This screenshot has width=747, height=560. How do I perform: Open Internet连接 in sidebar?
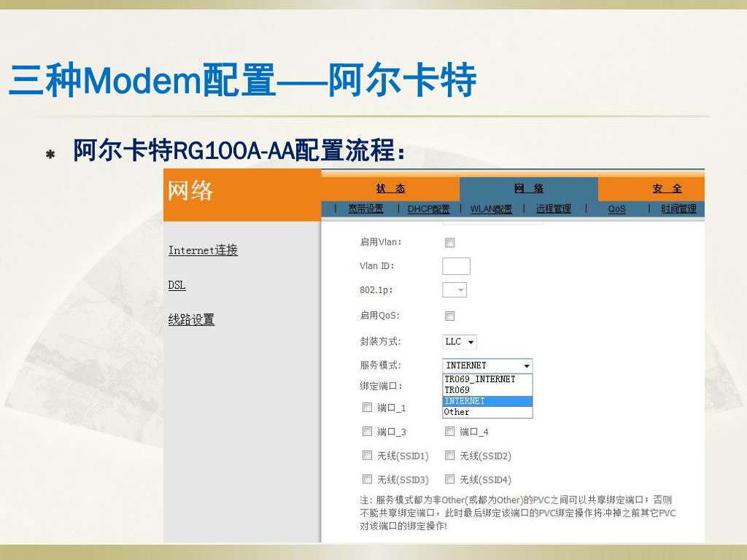203,250
